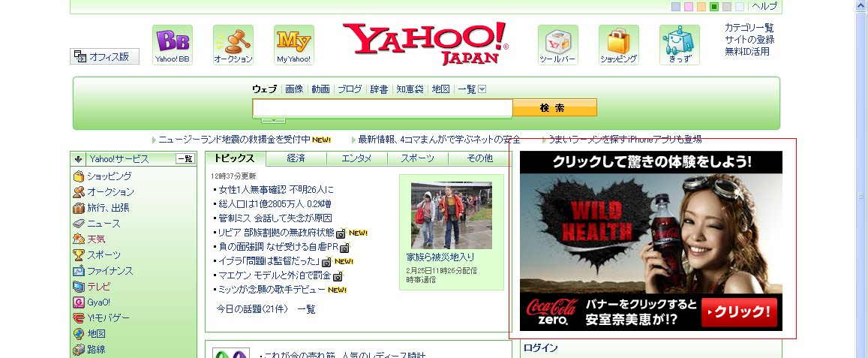
Task: Open the 無料ID活用 link
Action: point(747,52)
